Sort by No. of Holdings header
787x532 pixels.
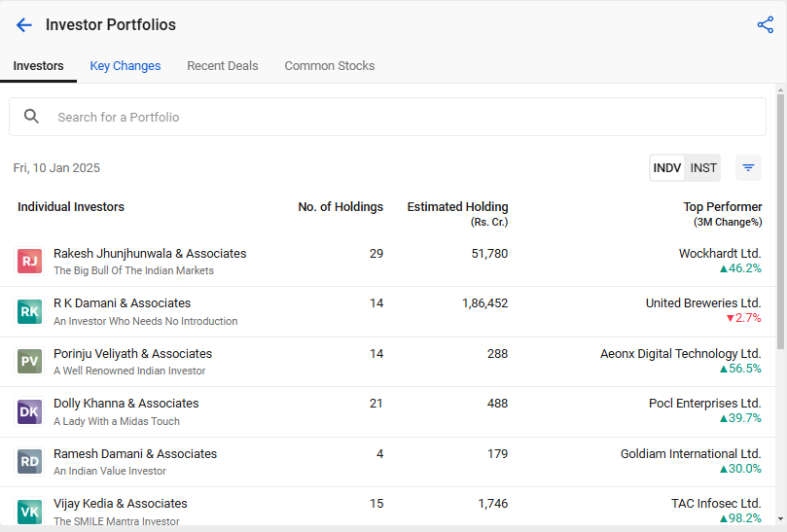[x=340, y=207]
